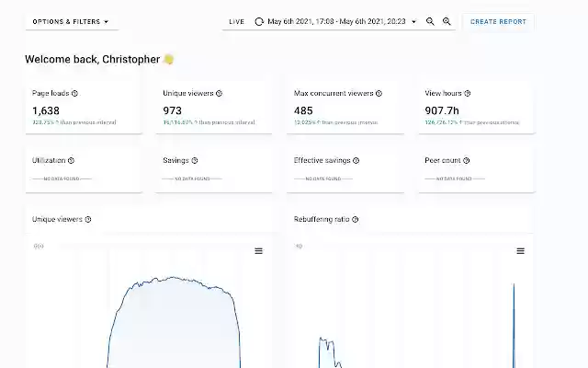Click the 907.7h View hours value
This screenshot has height=368, width=588.
click(442, 110)
